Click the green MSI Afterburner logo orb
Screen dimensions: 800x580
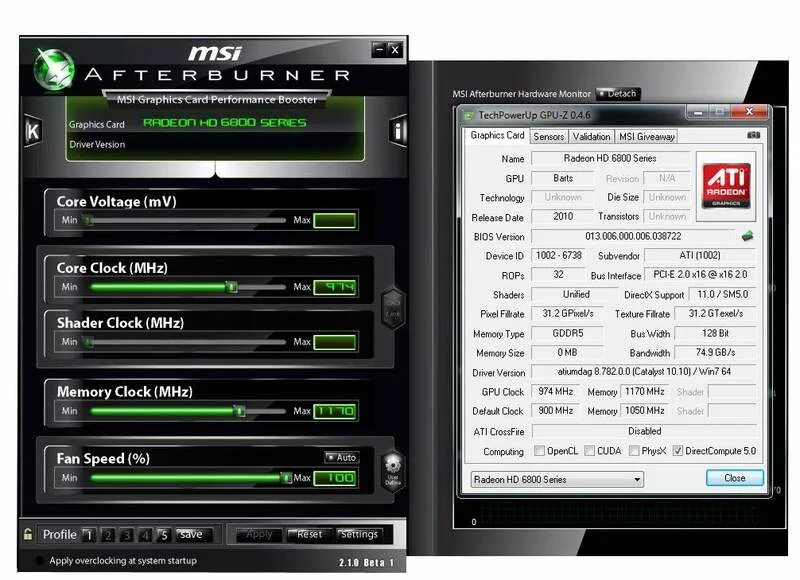[x=54, y=70]
